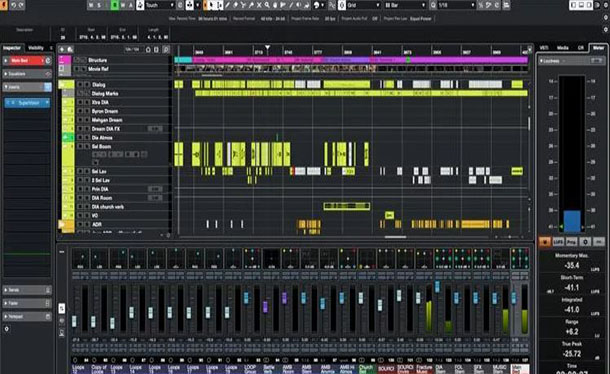
Task: Click the SuperVision insert slot
Action: [x=27, y=103]
